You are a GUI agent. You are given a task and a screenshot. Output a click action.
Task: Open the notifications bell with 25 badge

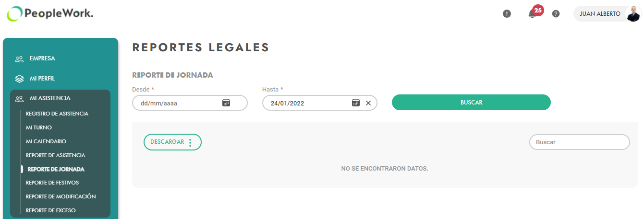[533, 13]
